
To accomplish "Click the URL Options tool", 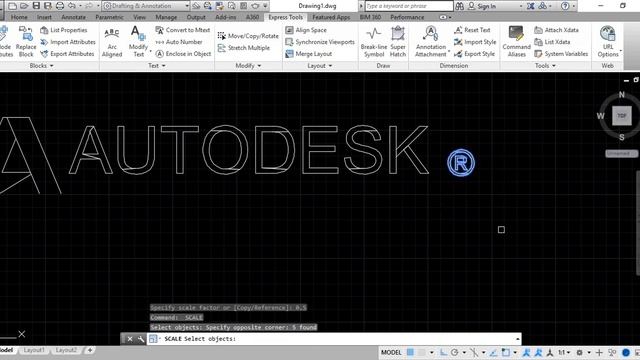I will coord(608,41).
